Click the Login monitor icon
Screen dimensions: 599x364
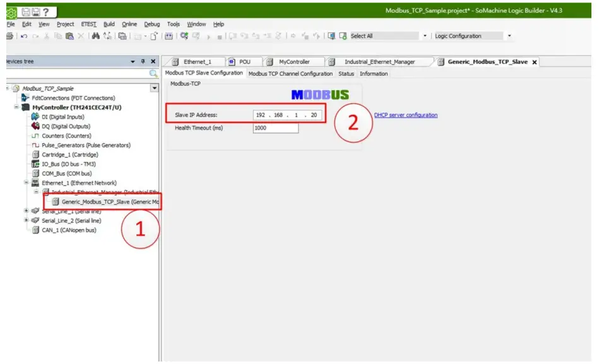(x=331, y=36)
